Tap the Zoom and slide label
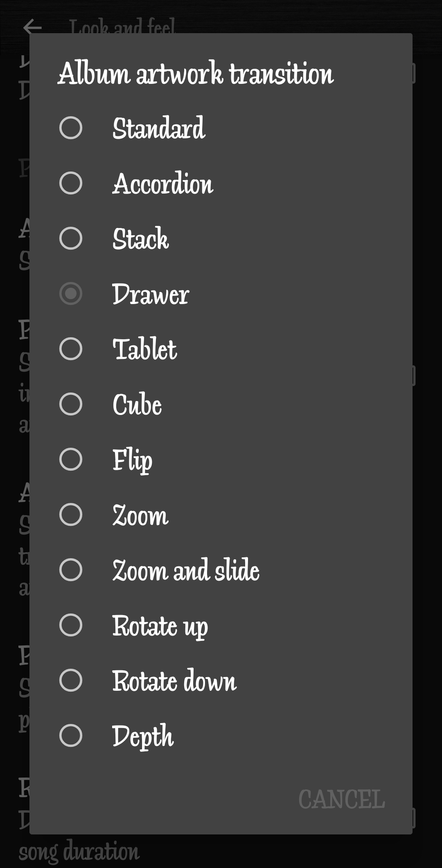This screenshot has height=868, width=442. click(186, 570)
